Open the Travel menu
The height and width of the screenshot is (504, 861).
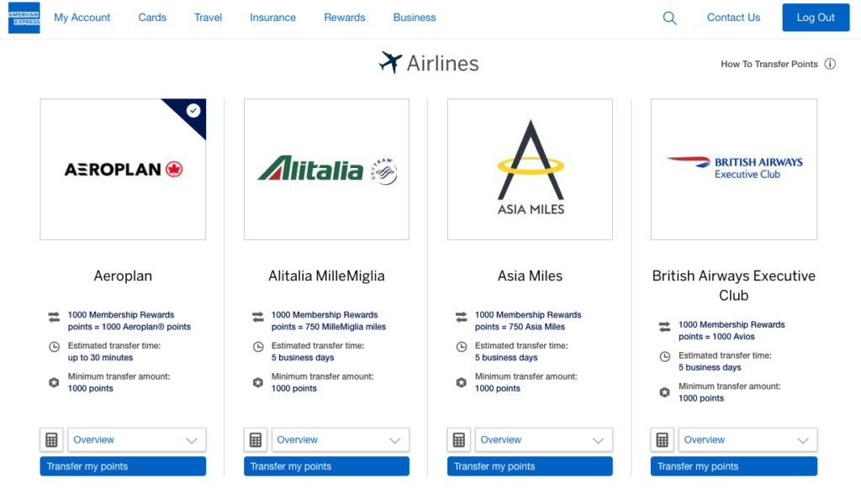[x=208, y=17]
